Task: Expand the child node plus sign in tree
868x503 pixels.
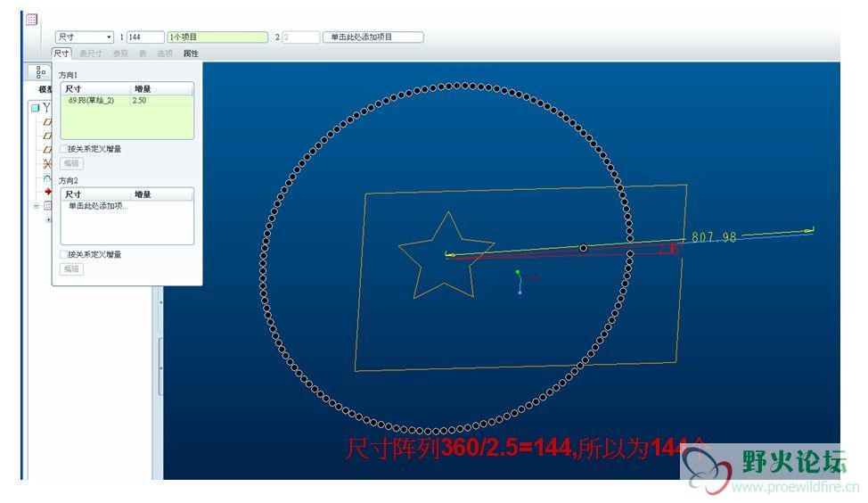Action: tap(48, 220)
